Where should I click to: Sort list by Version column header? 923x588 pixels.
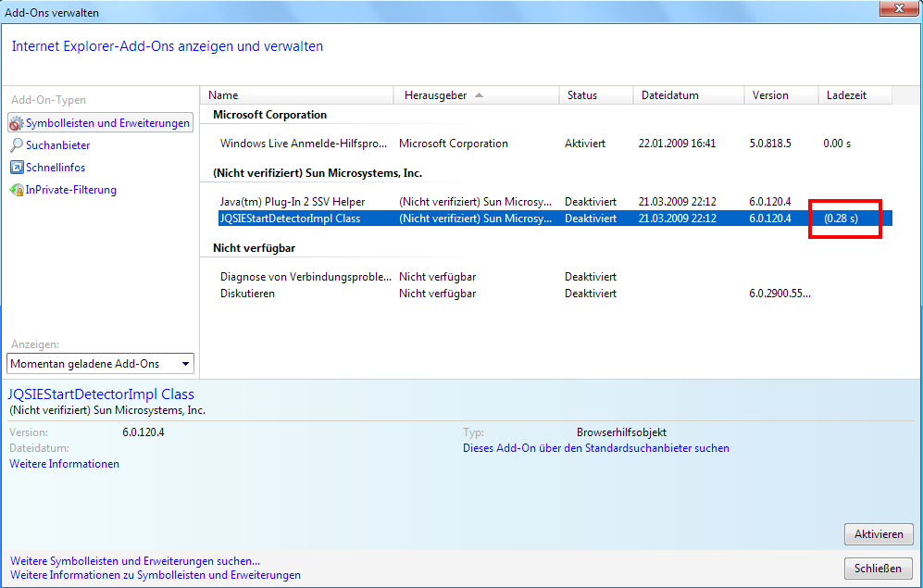click(781, 95)
